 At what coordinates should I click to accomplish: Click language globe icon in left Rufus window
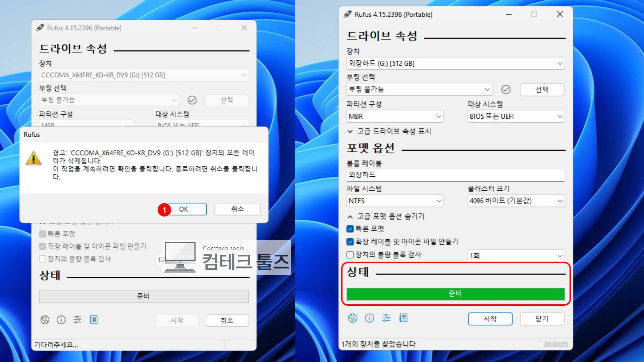(45, 320)
